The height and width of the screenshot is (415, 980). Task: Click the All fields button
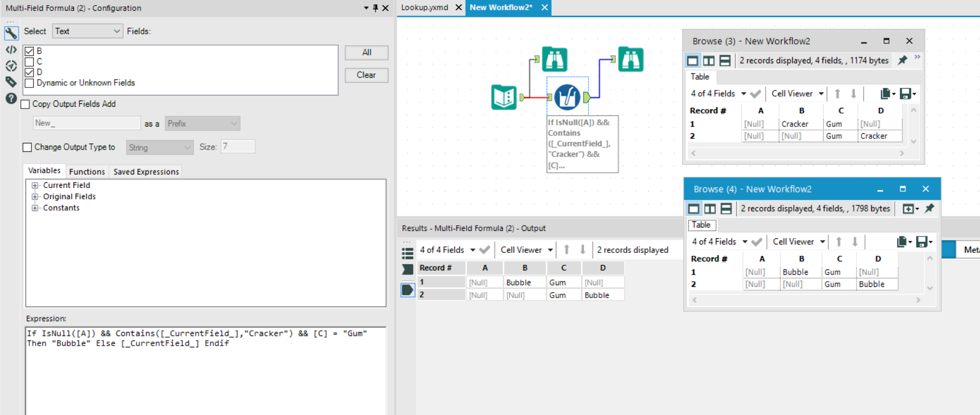(367, 53)
